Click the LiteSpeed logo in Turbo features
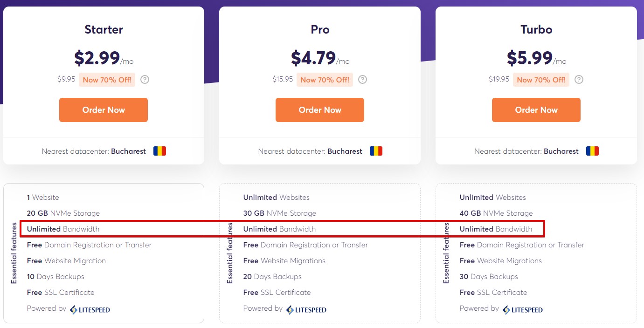This screenshot has width=644, height=328. click(x=523, y=310)
